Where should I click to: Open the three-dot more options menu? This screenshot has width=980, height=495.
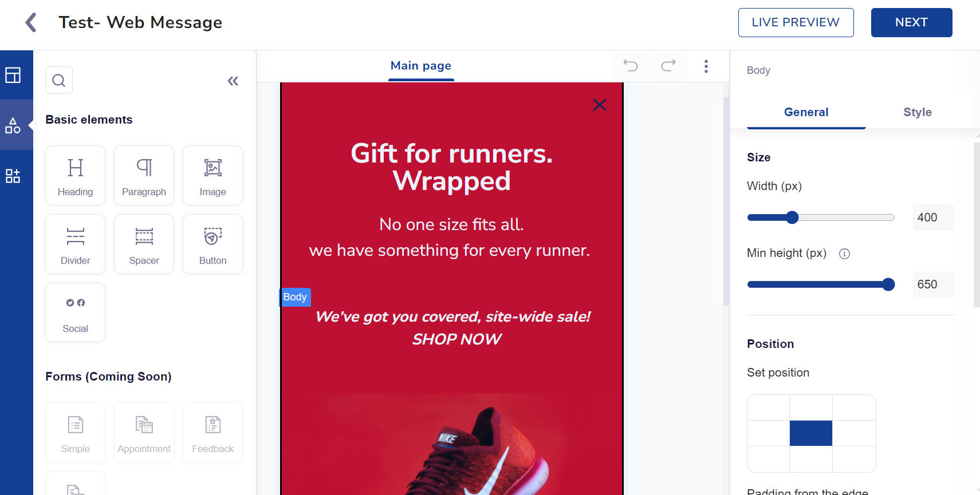(706, 66)
